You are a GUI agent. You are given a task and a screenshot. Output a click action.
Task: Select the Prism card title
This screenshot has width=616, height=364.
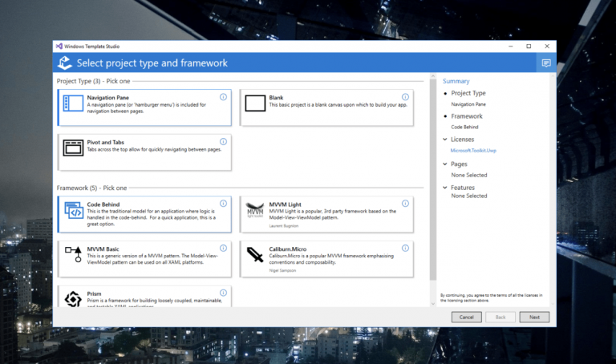[95, 293]
